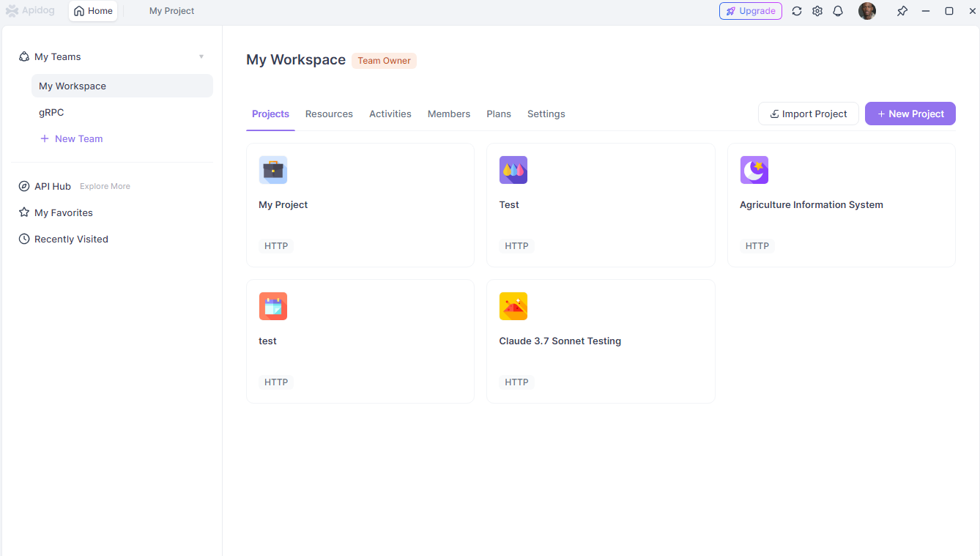Click the lowercase test calendar icon
The width and height of the screenshot is (980, 556).
[273, 306]
